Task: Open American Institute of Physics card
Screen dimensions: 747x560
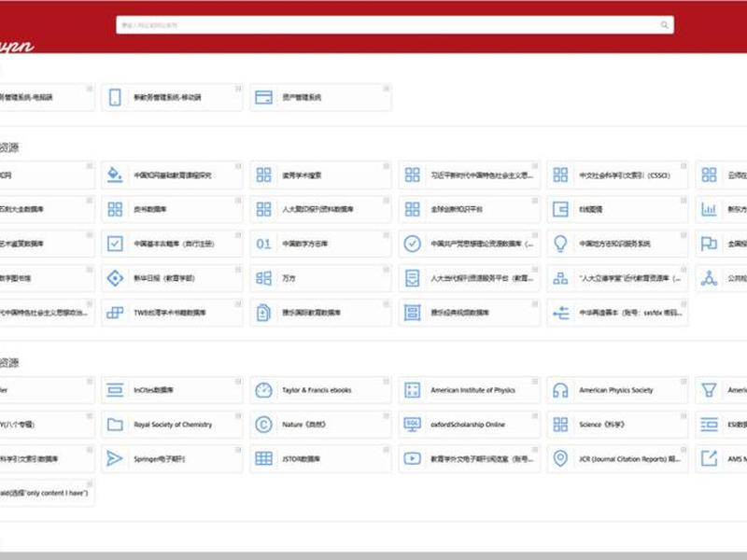Action: (470, 390)
